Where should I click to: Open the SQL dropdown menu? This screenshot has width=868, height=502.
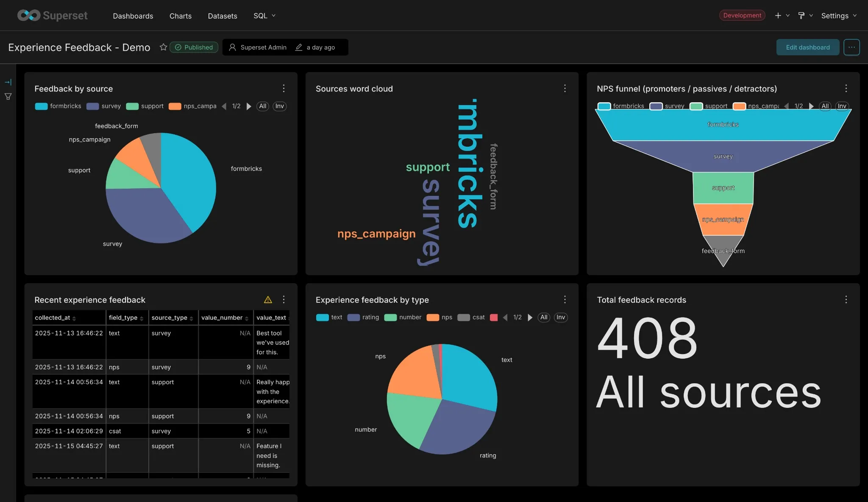point(264,16)
